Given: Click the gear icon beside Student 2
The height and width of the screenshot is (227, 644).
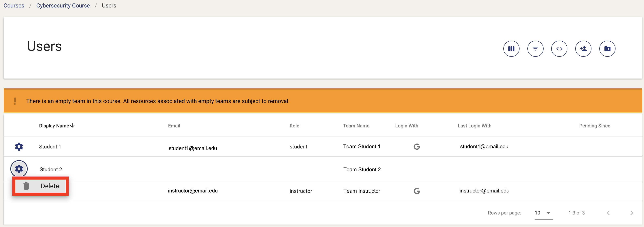Looking at the screenshot, I should (x=19, y=169).
